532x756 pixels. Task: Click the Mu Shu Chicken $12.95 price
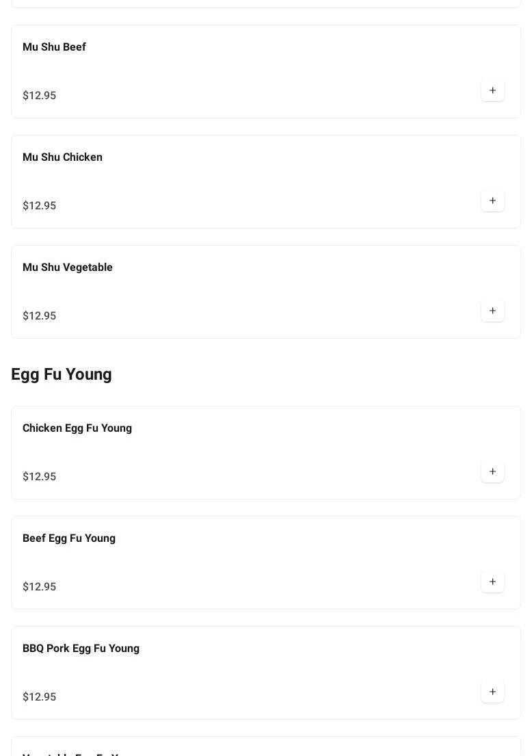point(40,206)
